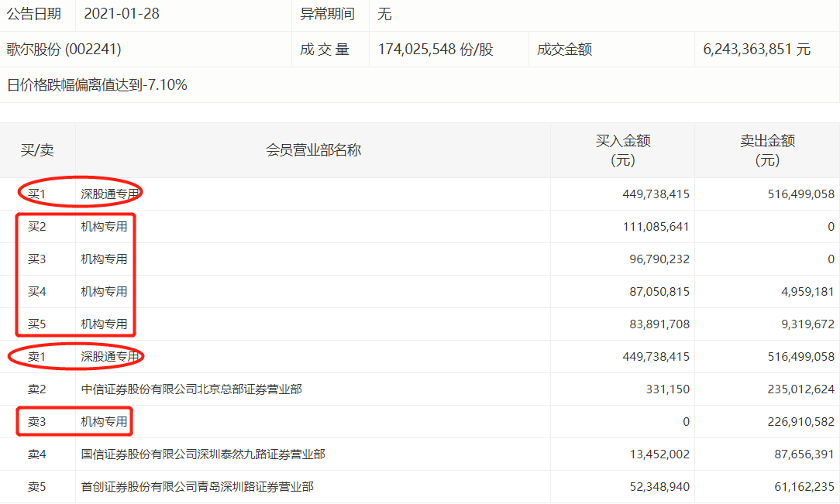Click 机构专用 in the 买2 row

(105, 227)
